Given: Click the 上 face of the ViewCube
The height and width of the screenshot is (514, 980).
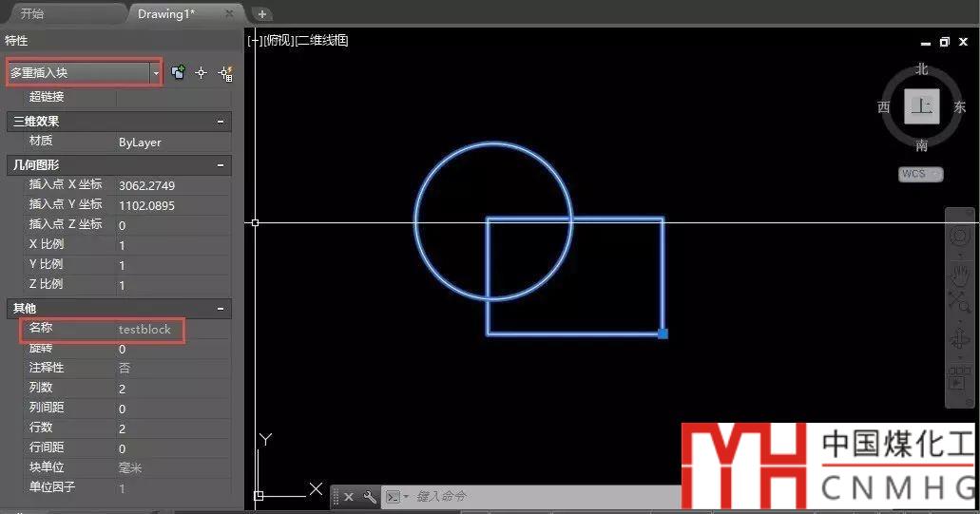Looking at the screenshot, I should 922,106.
